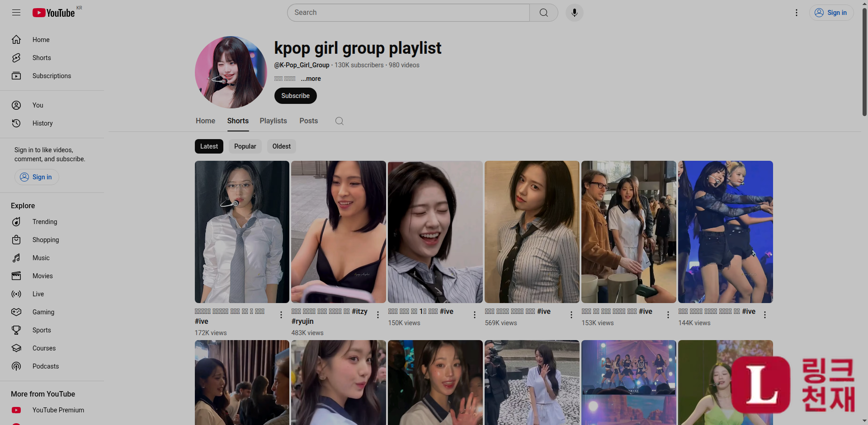Open options for the 144K views short
The width and height of the screenshot is (868, 425).
coord(765,315)
